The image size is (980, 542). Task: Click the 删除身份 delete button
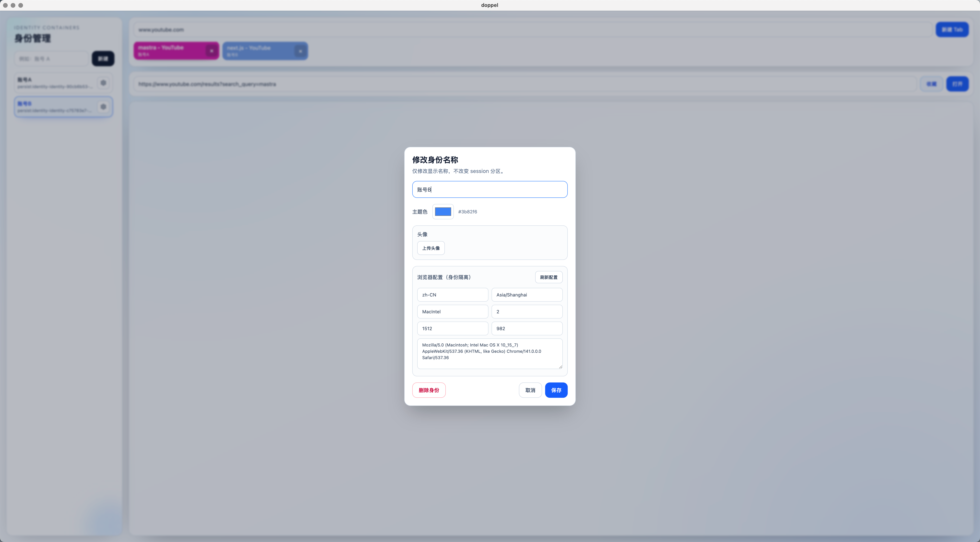click(x=429, y=390)
